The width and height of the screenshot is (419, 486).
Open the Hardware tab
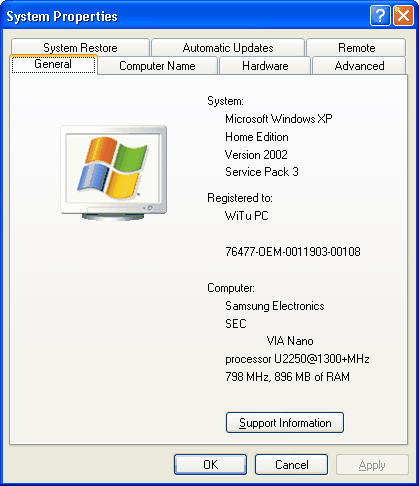pos(265,66)
